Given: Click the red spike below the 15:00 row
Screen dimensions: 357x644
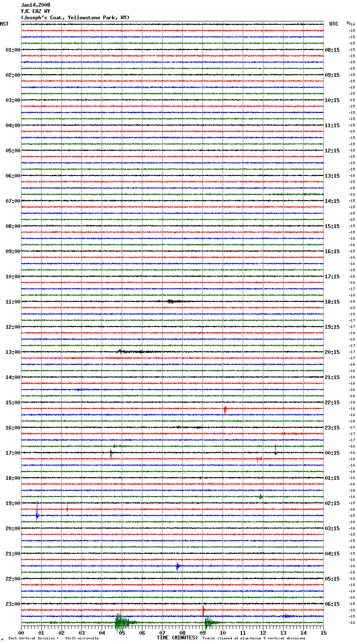Looking at the screenshot, I should [x=225, y=410].
